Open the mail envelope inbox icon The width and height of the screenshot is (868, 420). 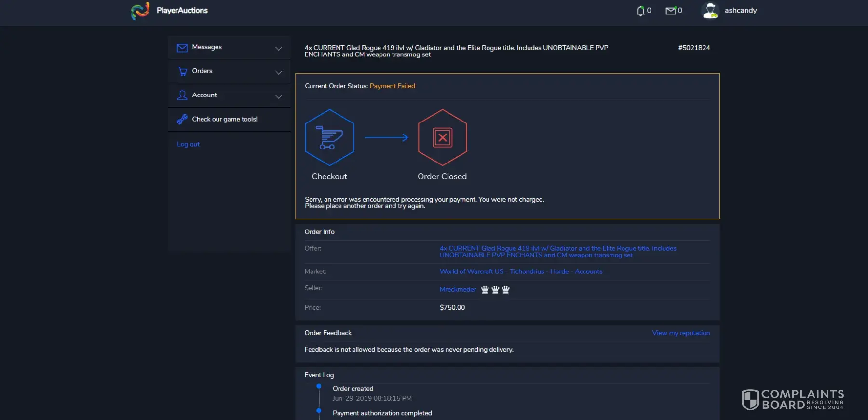pos(671,11)
